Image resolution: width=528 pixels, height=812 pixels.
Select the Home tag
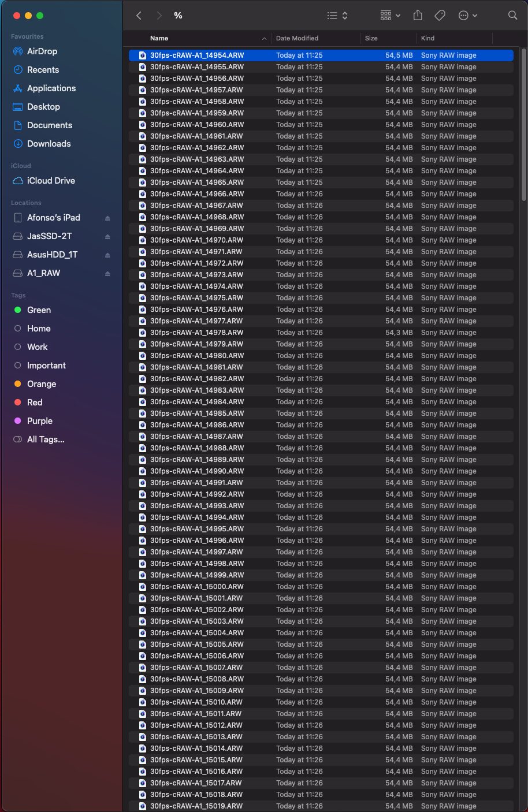[x=39, y=329]
